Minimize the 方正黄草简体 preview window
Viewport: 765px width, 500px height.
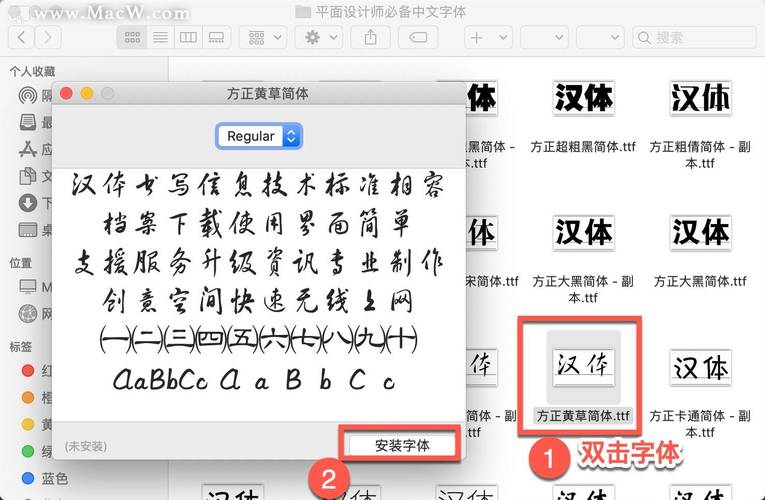(87, 93)
